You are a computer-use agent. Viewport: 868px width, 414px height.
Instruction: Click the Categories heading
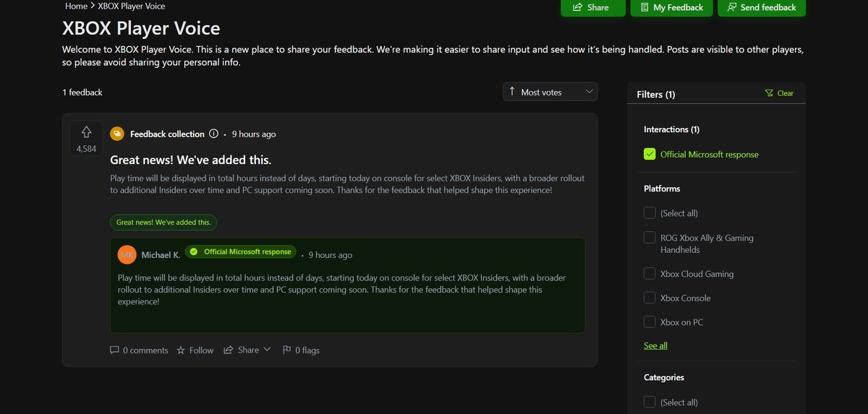click(664, 377)
